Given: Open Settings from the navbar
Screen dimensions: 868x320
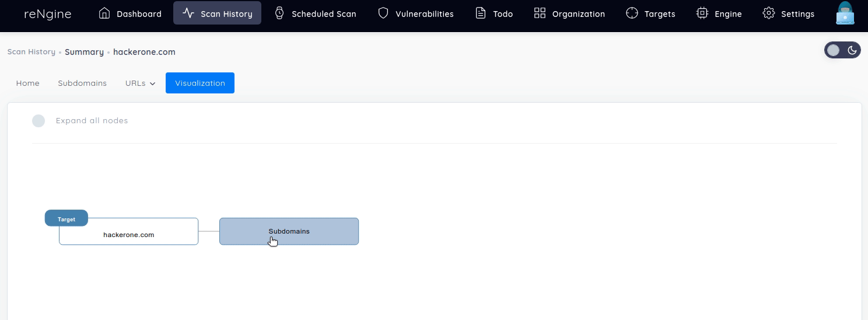Looking at the screenshot, I should [x=789, y=13].
